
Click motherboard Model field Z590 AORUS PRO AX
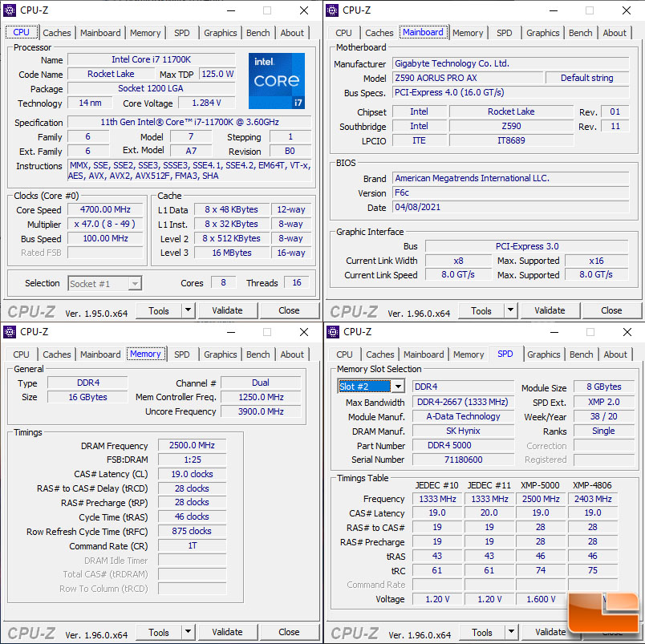468,78
